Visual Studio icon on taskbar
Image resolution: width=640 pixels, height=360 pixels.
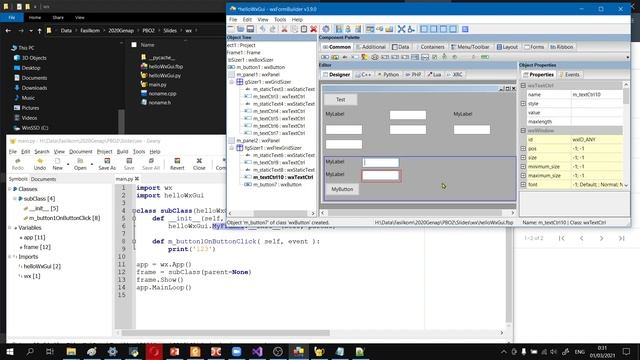257,351
